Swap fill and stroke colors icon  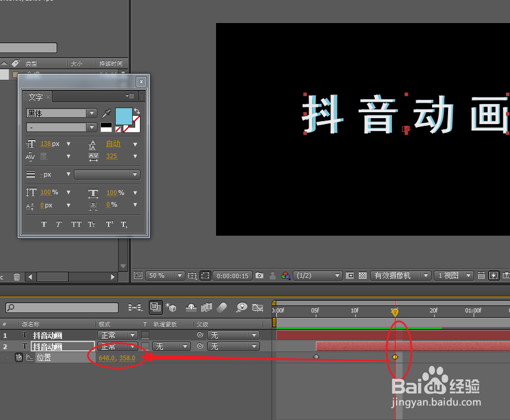[x=137, y=111]
